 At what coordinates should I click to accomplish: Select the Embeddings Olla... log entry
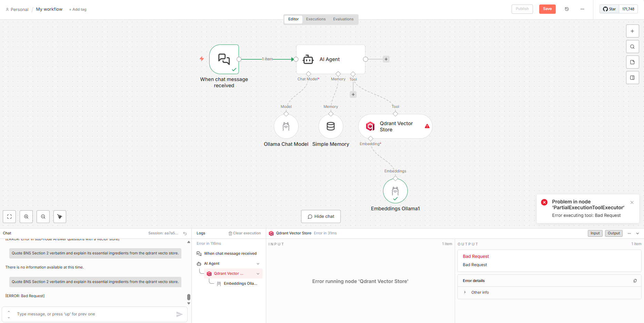(238, 284)
